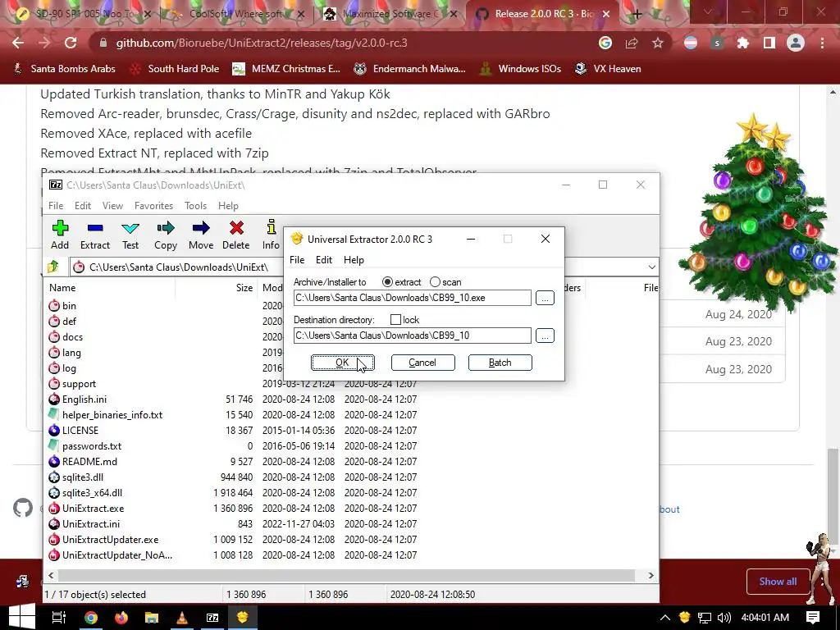
Task: Open VX Heaven bookmark
Action: pyautogui.click(x=608, y=69)
